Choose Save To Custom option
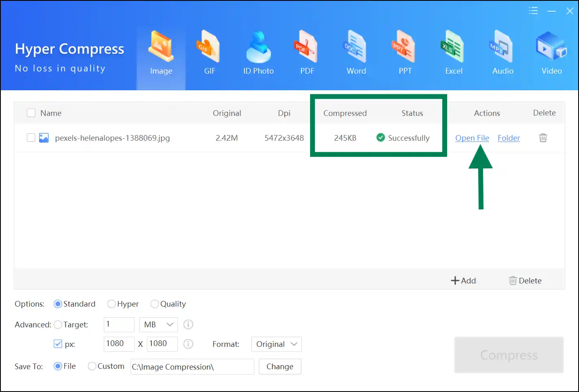This screenshot has height=392, width=579. point(92,366)
